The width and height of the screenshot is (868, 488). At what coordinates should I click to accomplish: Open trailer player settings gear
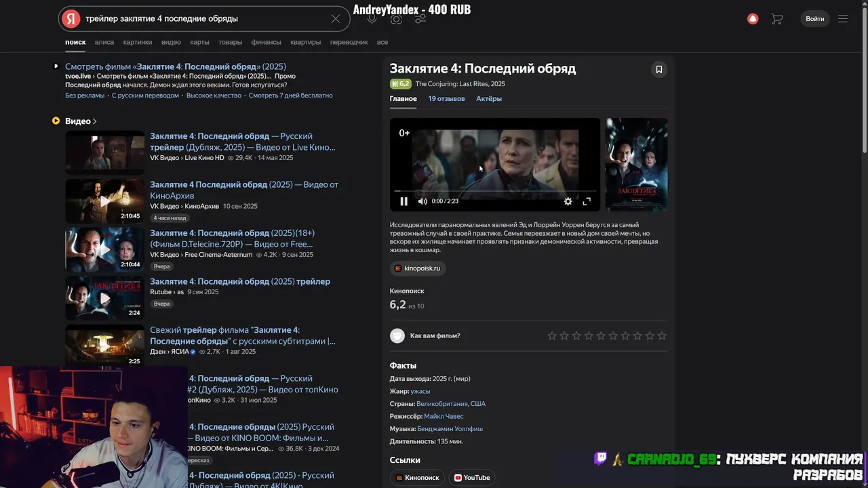click(568, 201)
